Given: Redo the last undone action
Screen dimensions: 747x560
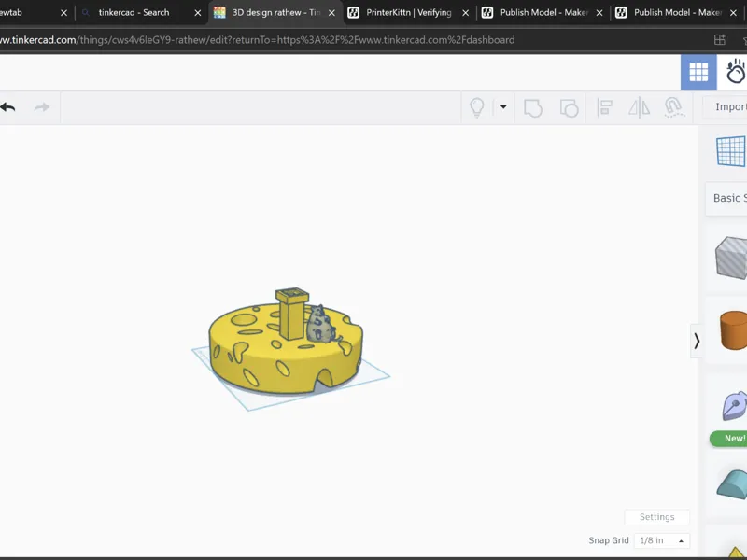Looking at the screenshot, I should coord(42,107).
